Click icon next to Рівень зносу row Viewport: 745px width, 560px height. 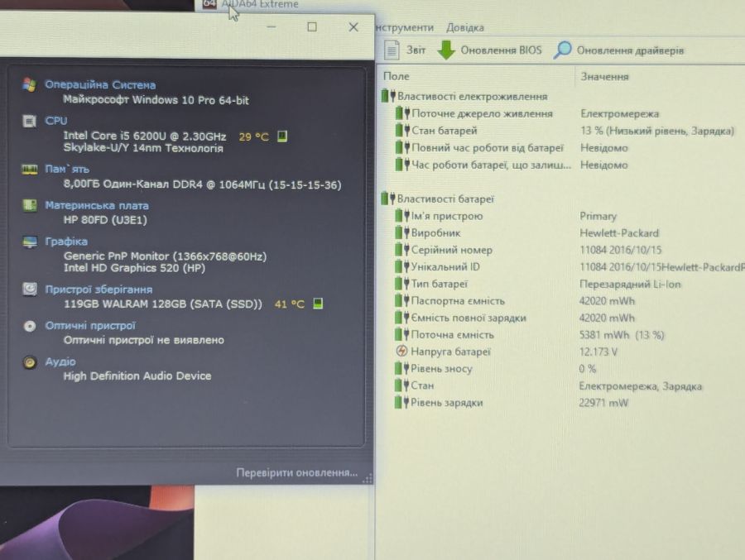tap(402, 368)
